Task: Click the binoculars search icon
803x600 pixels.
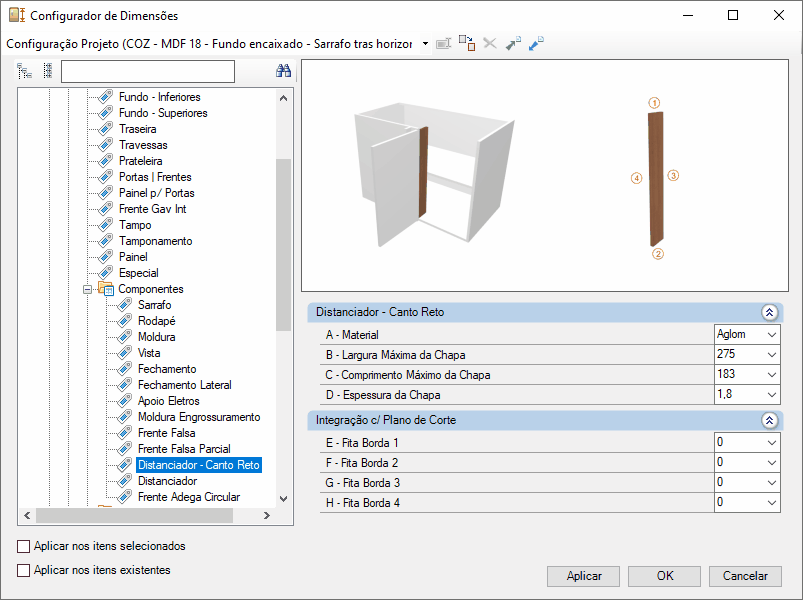Action: tap(283, 71)
